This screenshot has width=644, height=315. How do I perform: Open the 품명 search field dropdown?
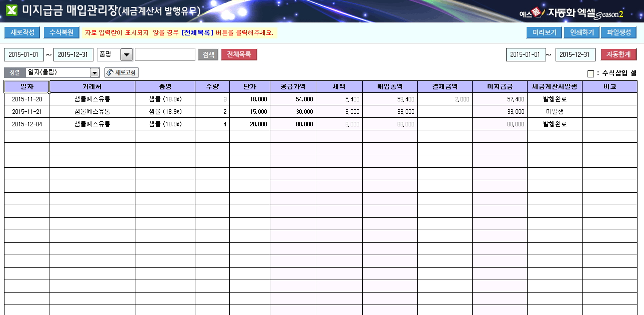pyautogui.click(x=127, y=54)
